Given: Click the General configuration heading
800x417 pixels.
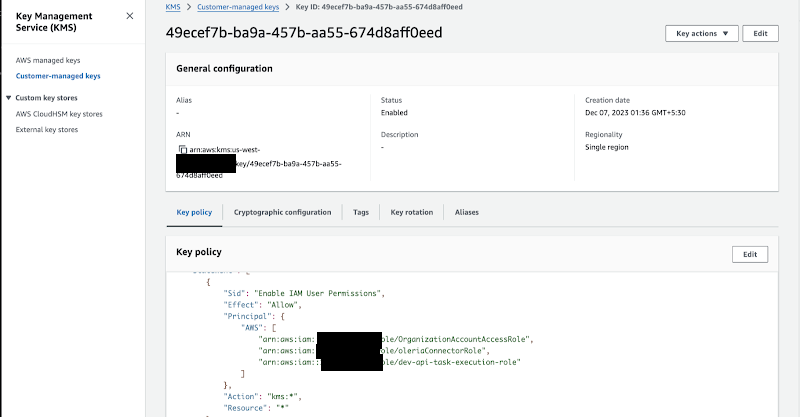Looking at the screenshot, I should pos(224,68).
